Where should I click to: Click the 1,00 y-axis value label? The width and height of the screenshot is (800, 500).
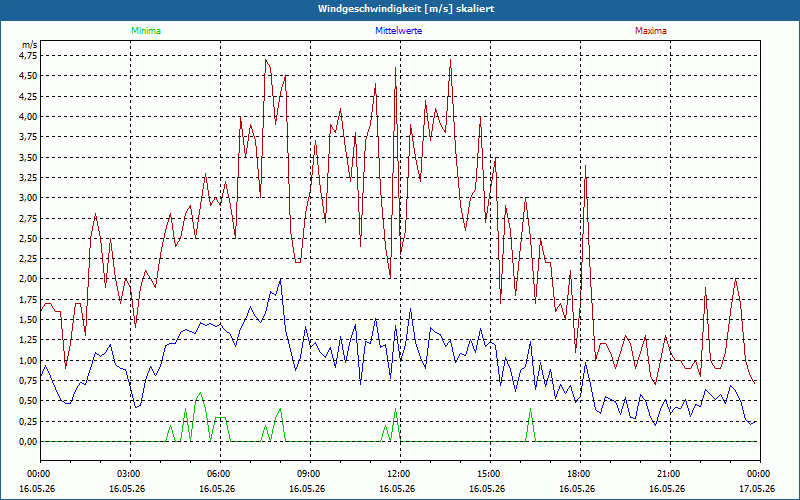(28, 361)
